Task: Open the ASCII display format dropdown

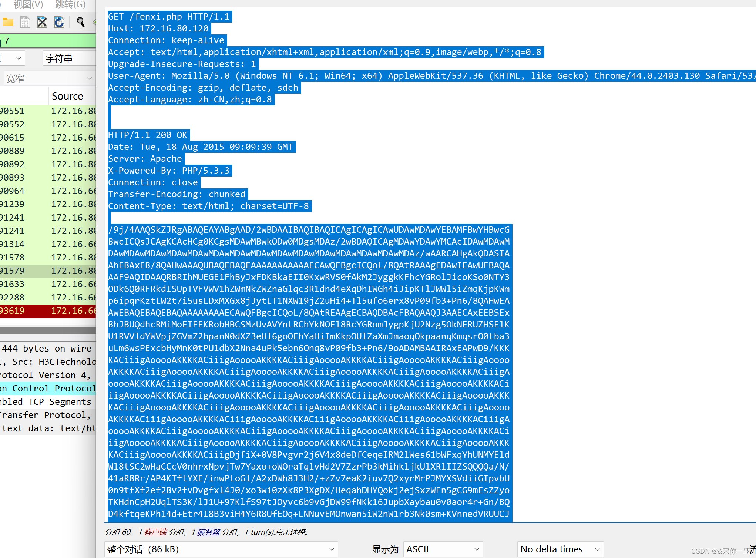Action: [x=443, y=549]
